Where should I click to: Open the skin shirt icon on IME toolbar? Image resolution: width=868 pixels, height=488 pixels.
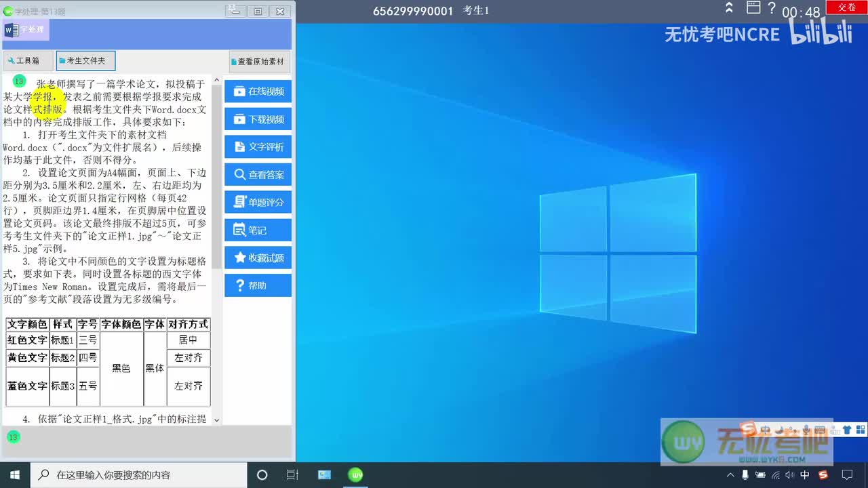tap(847, 430)
